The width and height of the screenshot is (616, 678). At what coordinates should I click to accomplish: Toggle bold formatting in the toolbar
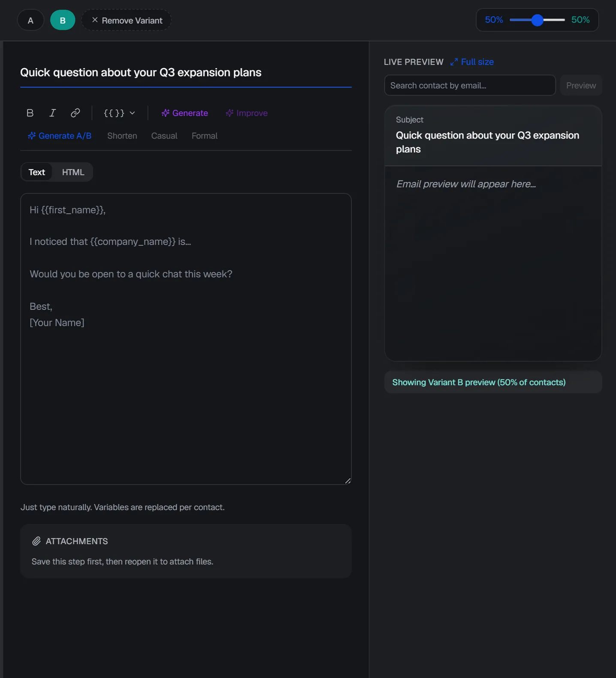pos(30,113)
